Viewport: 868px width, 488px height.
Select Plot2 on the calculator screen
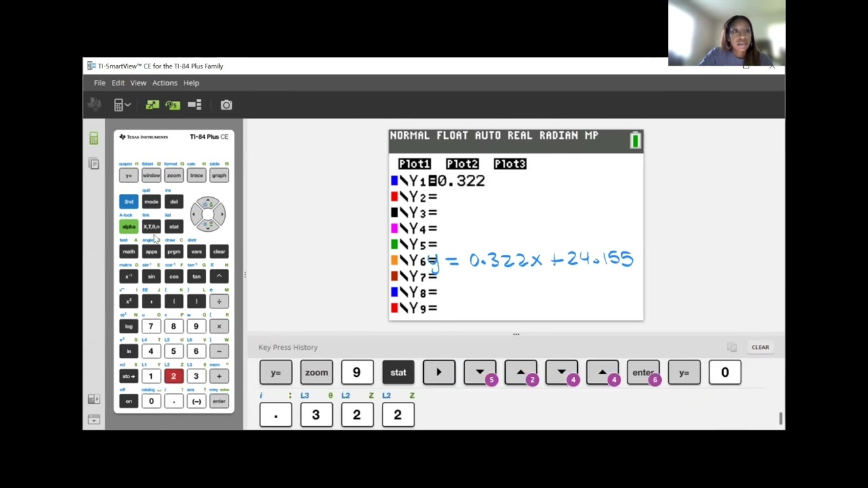(462, 164)
